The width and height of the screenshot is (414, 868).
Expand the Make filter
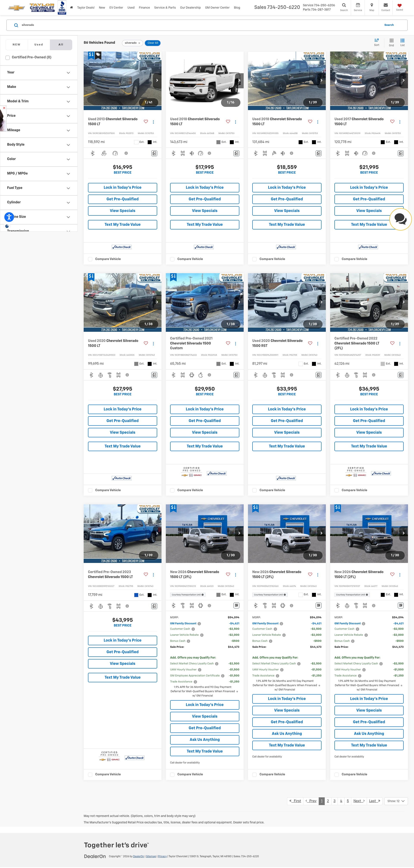39,87
